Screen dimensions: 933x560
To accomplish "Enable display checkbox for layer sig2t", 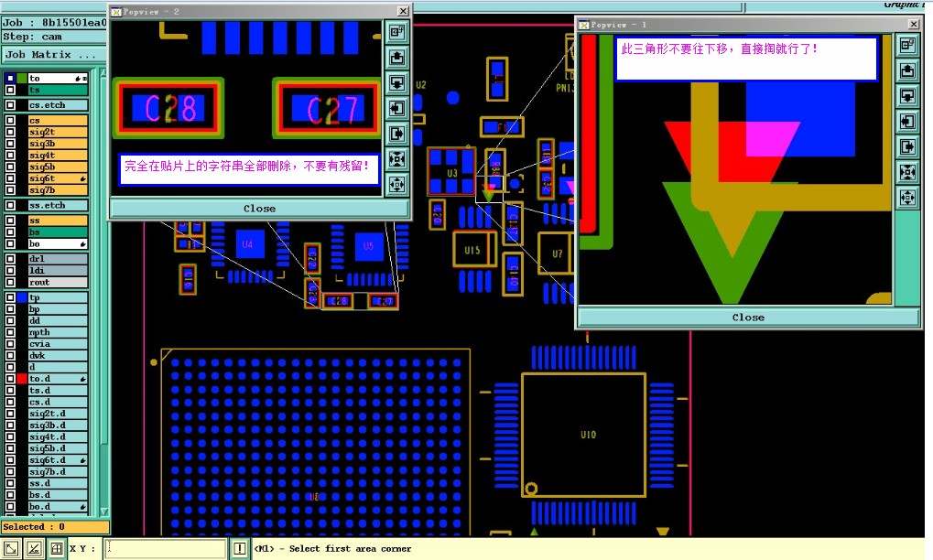I will pos(10,132).
